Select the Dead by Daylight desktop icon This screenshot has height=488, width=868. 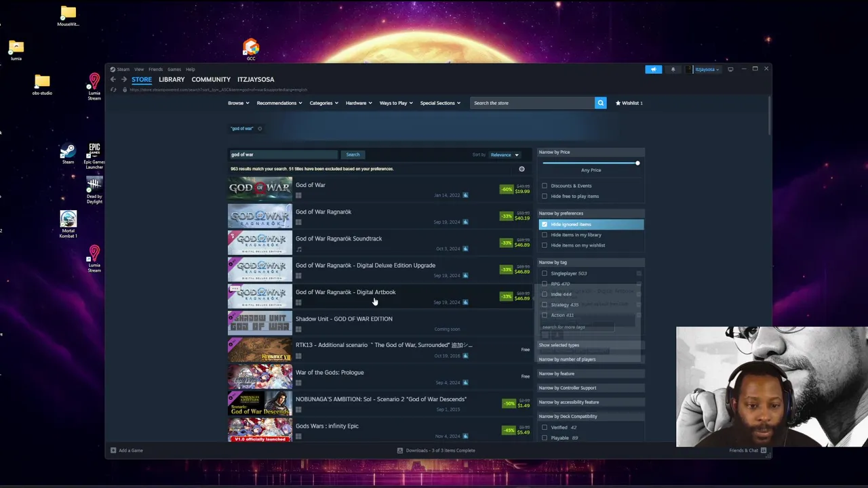[94, 190]
